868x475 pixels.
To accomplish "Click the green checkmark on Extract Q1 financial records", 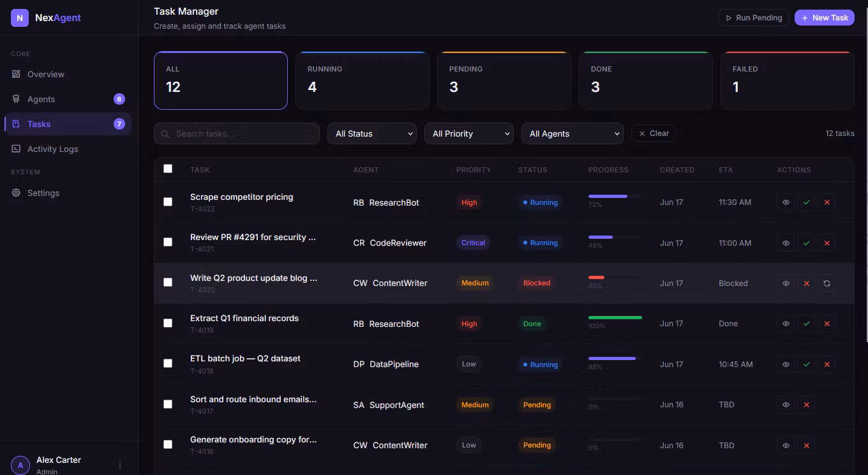I will pyautogui.click(x=806, y=324).
